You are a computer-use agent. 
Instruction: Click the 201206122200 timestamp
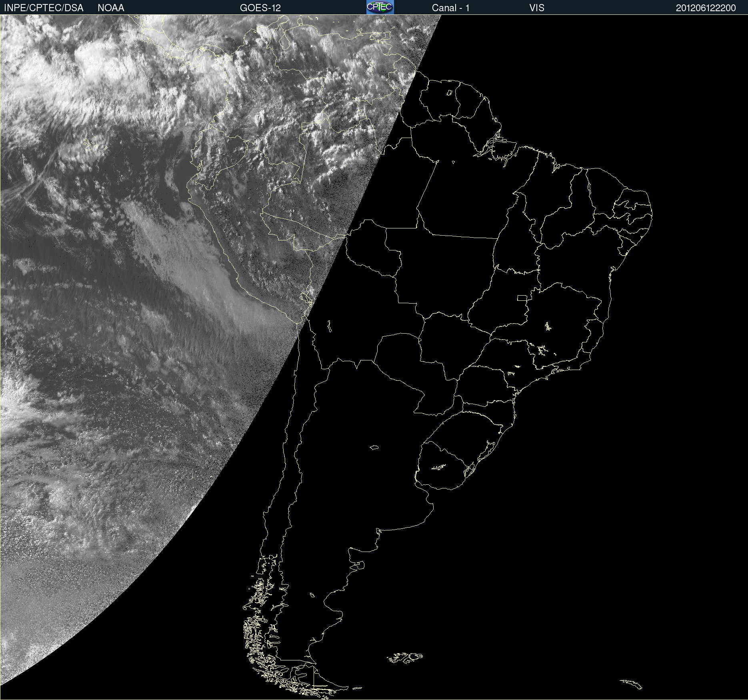coord(706,8)
